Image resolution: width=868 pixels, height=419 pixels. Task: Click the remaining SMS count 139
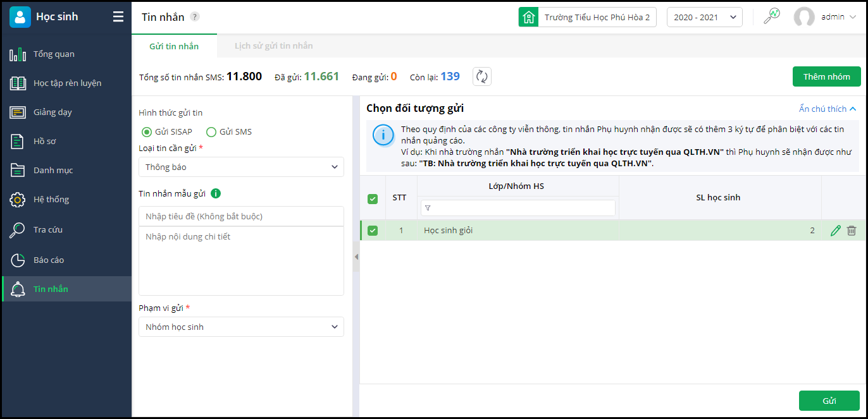coord(450,76)
